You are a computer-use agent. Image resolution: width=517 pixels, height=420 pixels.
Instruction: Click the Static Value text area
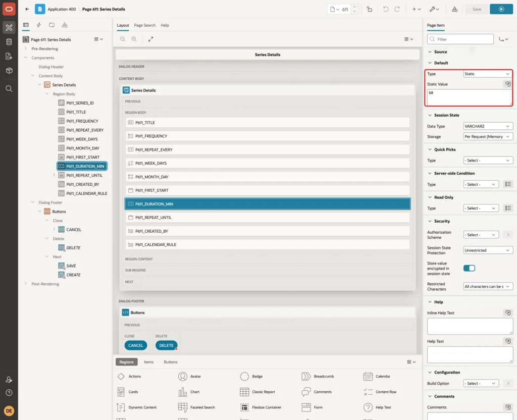[470, 97]
